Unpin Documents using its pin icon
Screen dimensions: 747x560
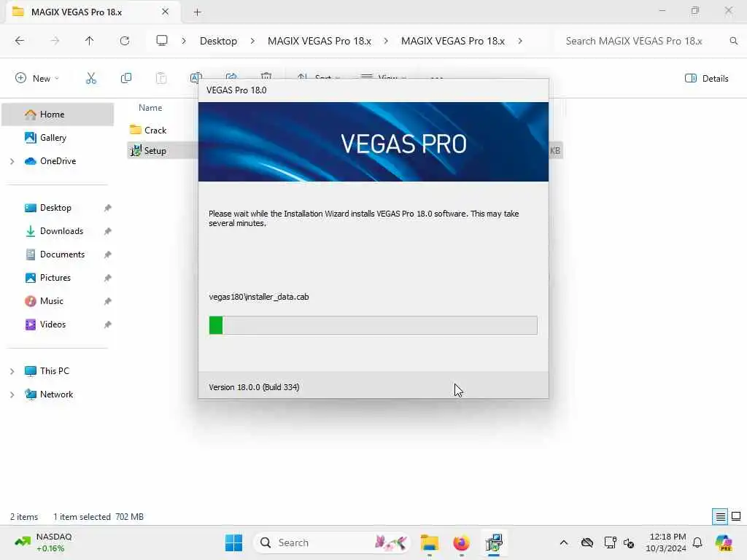click(x=108, y=254)
